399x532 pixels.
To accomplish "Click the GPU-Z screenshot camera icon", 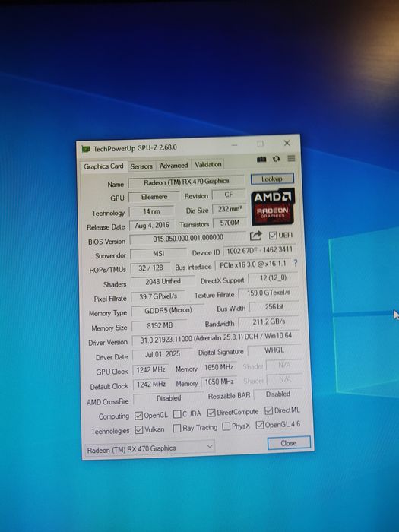I will (261, 159).
